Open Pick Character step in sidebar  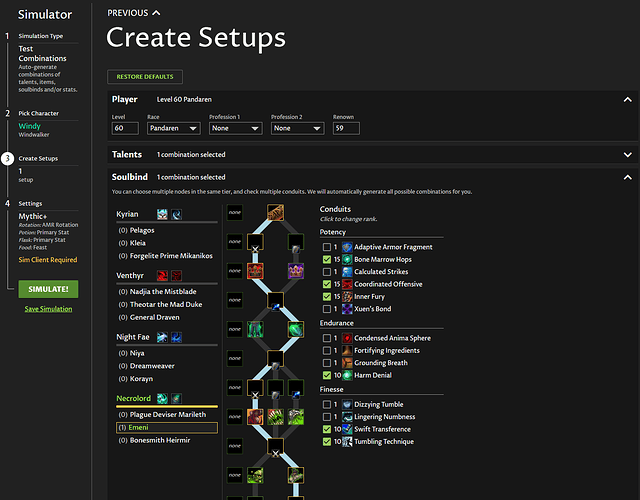tap(38, 113)
